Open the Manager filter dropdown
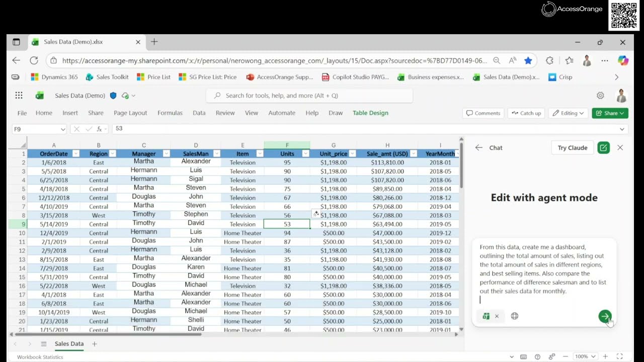The width and height of the screenshot is (644, 362). click(166, 154)
